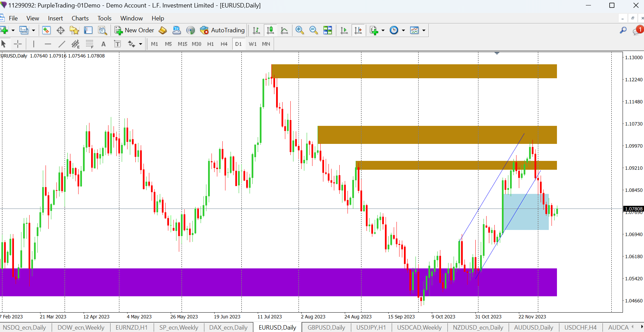Open the notifications chat bubble icon

coord(637,31)
